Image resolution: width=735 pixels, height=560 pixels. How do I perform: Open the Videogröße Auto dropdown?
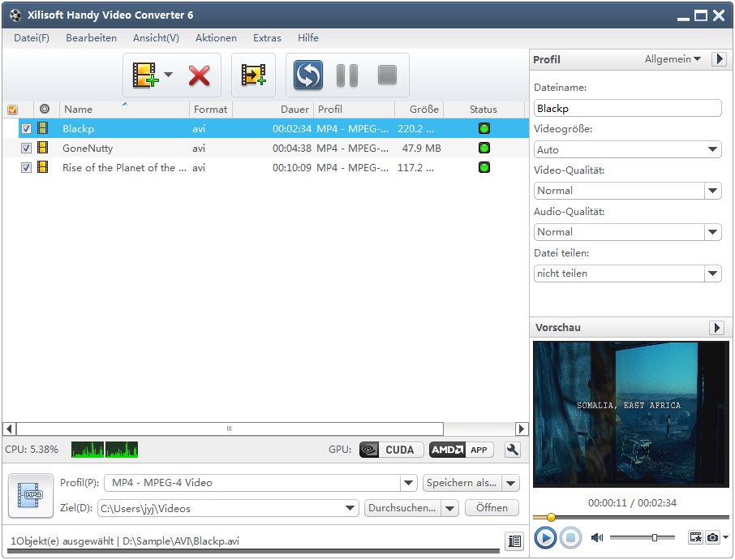click(x=627, y=149)
